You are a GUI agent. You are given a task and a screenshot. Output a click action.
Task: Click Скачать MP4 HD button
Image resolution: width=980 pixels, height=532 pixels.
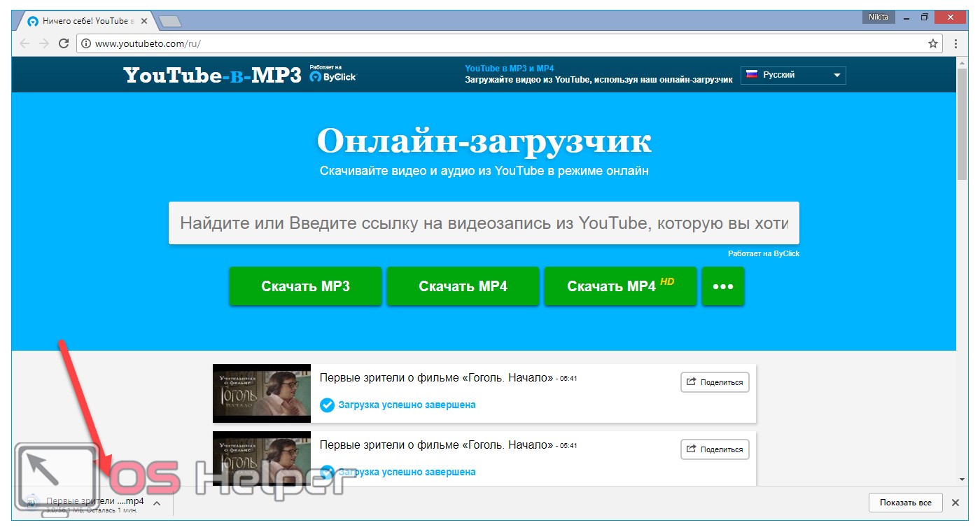620,286
